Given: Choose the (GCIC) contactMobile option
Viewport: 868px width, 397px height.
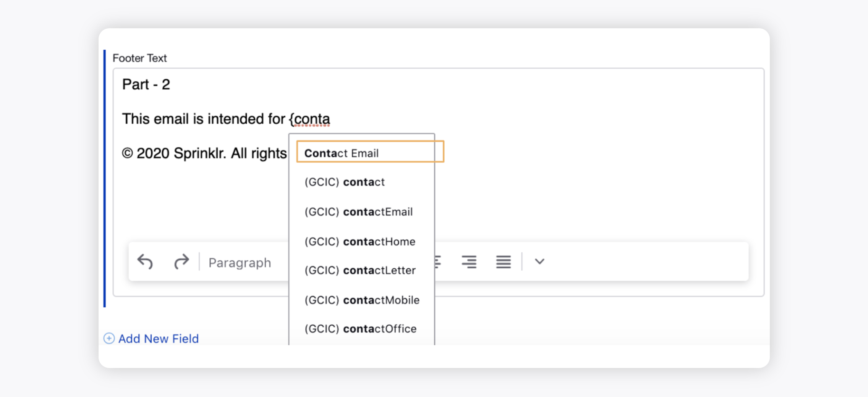Looking at the screenshot, I should click(x=362, y=300).
